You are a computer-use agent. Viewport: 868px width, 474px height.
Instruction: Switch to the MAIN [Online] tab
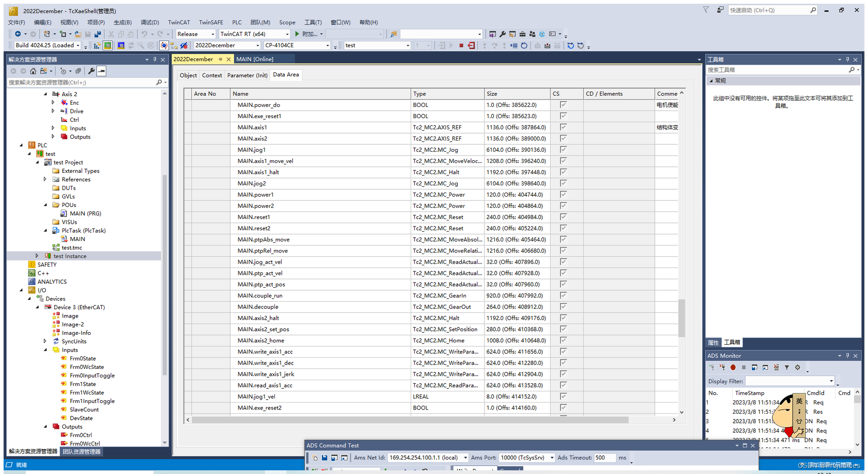click(x=256, y=59)
